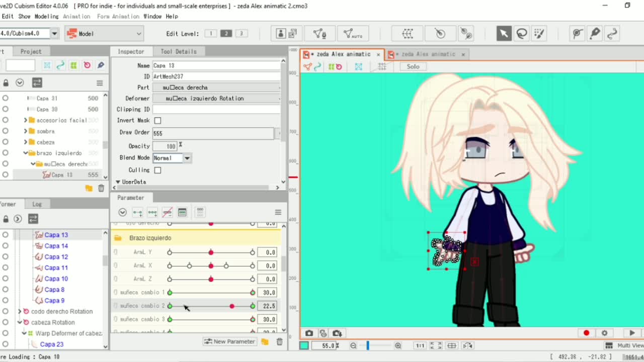This screenshot has width=644, height=362.
Task: Select the Arrow selection tool
Action: pyautogui.click(x=503, y=34)
